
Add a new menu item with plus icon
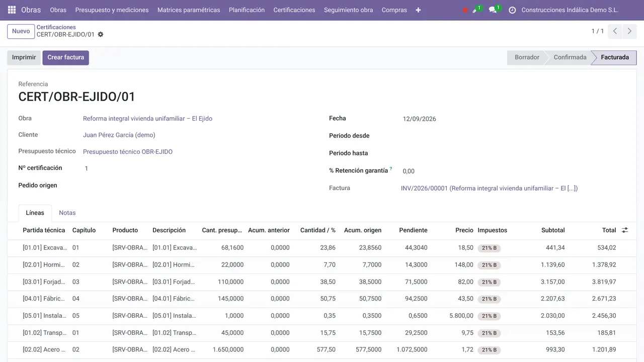[x=418, y=10]
